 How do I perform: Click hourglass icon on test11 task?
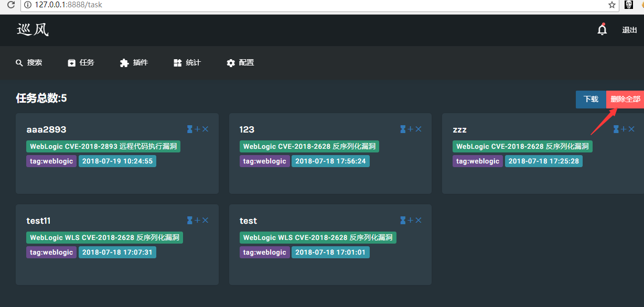click(190, 220)
